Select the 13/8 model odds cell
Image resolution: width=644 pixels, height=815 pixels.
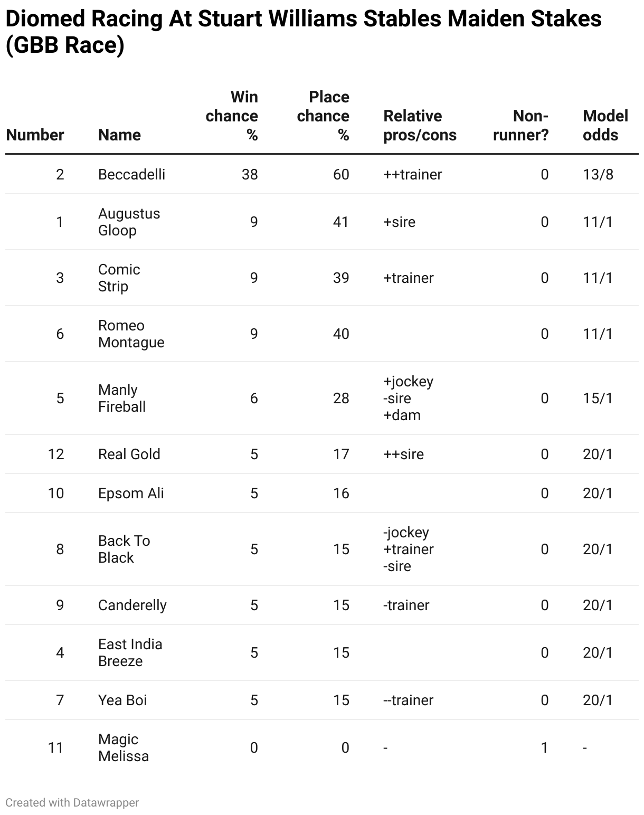598,174
